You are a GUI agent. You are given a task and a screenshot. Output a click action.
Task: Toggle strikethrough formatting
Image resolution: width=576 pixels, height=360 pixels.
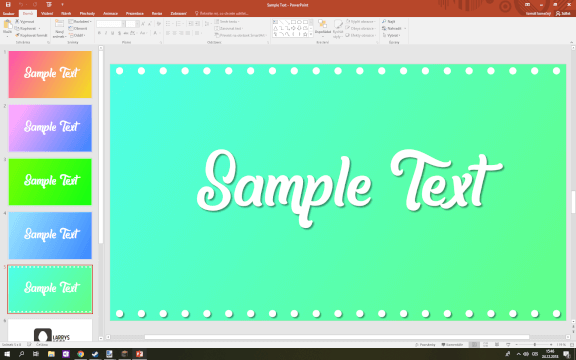tap(126, 33)
